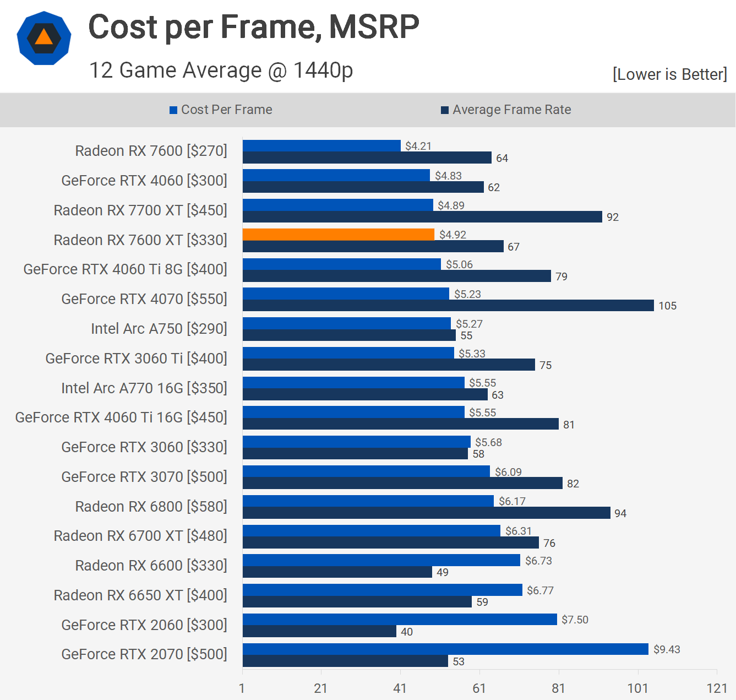Click the axis tick label 61
Image resolution: width=736 pixels, height=700 pixels.
(479, 688)
